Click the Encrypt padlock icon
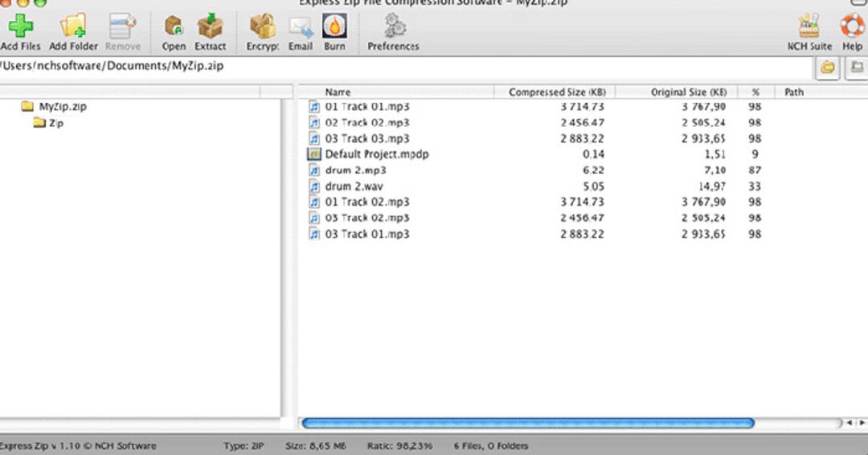The height and width of the screenshot is (455, 868). point(263,26)
